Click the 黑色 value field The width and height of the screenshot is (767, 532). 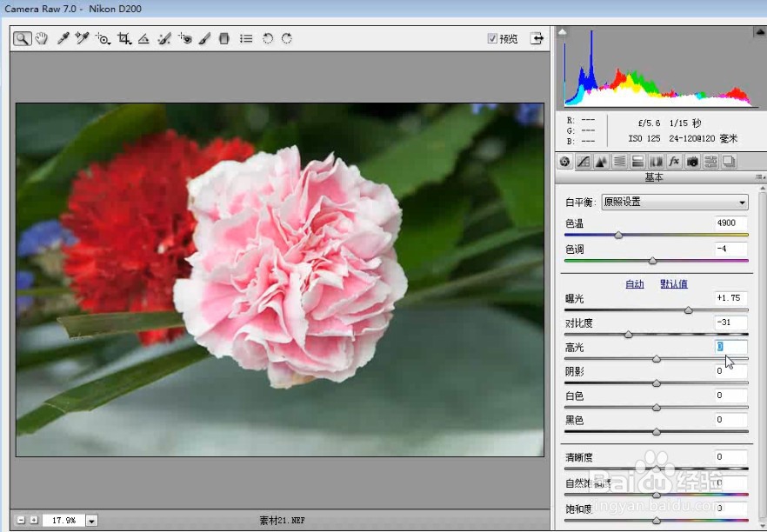click(x=730, y=420)
